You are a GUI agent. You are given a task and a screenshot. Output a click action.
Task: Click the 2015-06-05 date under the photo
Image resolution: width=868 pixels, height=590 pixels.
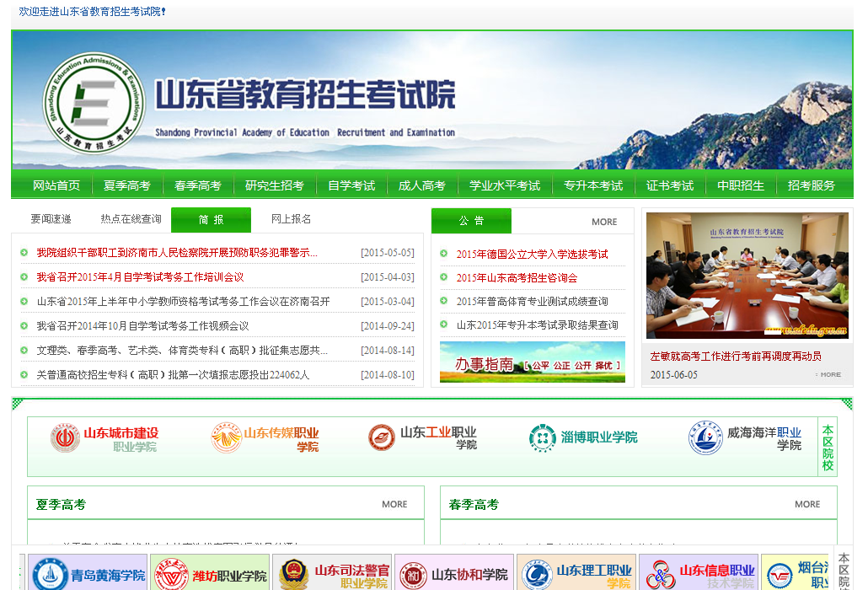point(673,375)
